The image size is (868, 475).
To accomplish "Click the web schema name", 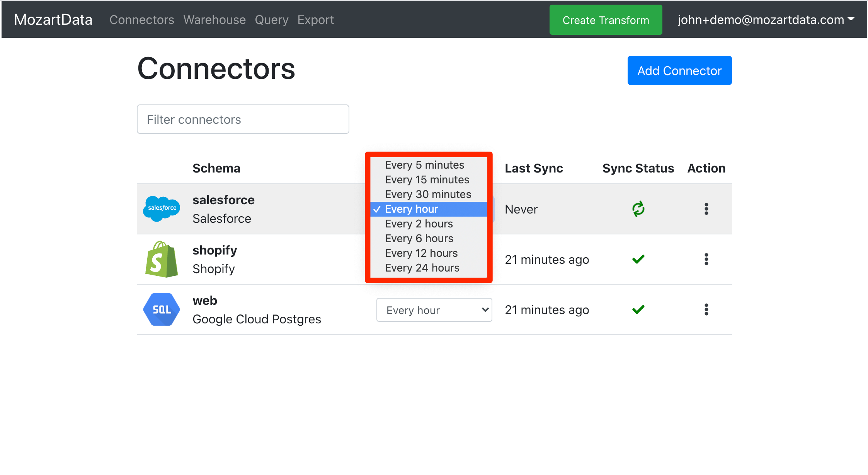I will tap(205, 301).
